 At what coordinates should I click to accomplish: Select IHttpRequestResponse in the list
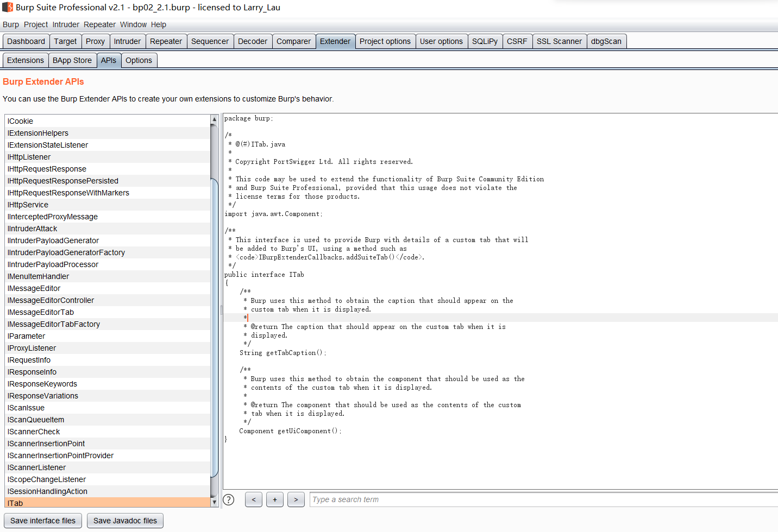(x=108, y=169)
